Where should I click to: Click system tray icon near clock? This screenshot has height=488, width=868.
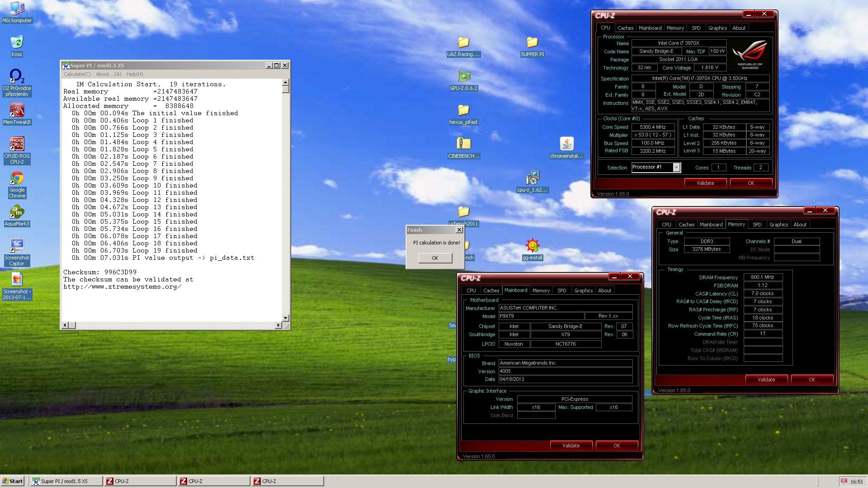(844, 481)
